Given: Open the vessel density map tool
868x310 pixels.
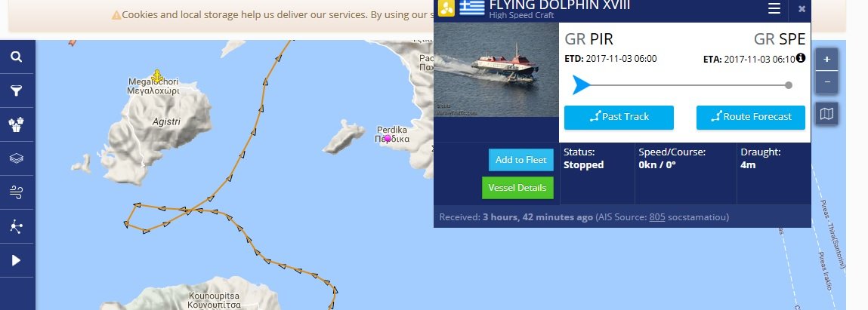Looking at the screenshot, I should tap(17, 124).
